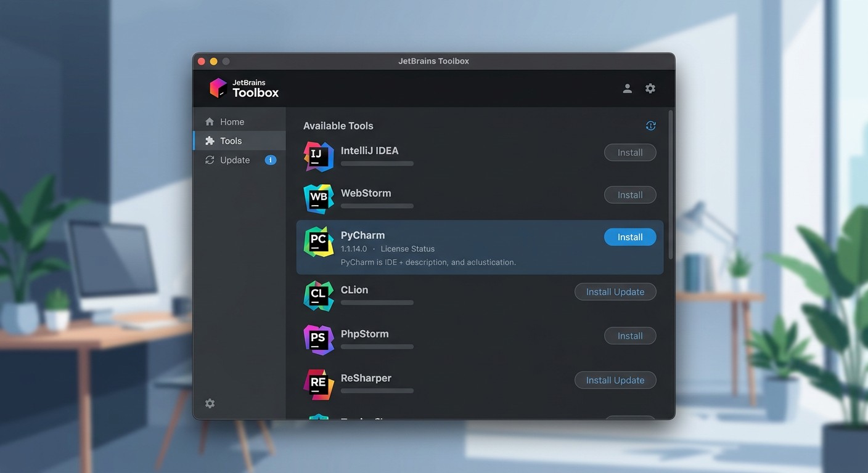Viewport: 868px width, 473px height.
Task: Go to the Home section
Action: tap(240, 122)
